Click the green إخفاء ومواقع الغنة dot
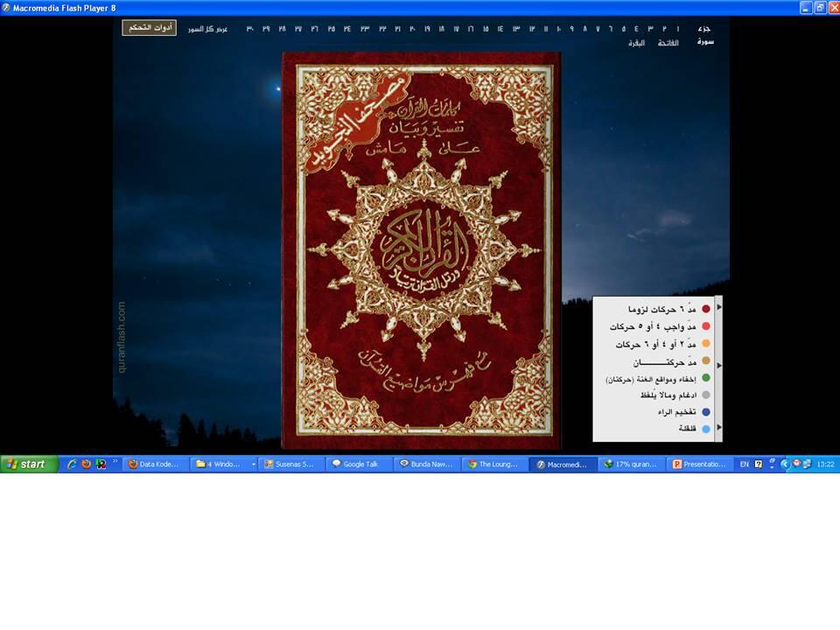This screenshot has width=840, height=630. (x=706, y=378)
